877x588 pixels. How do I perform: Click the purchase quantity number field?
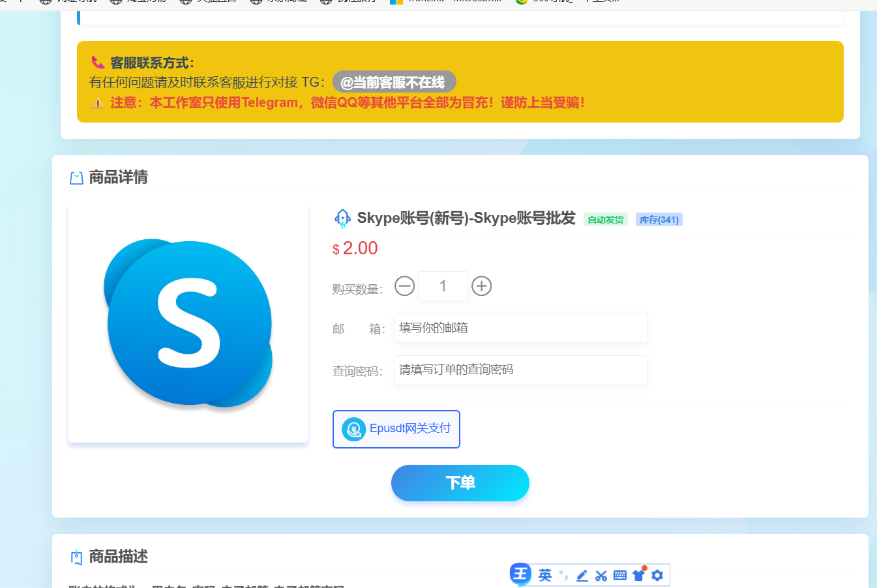click(443, 286)
